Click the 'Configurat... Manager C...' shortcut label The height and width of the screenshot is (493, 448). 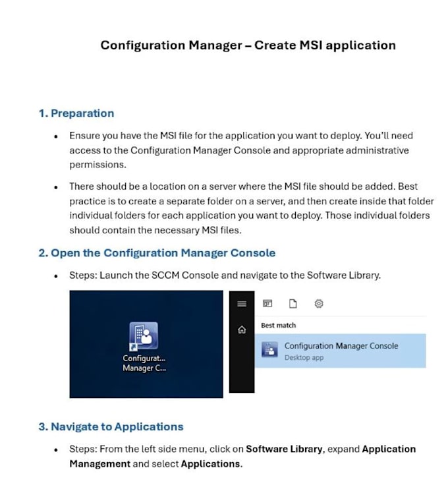pos(144,363)
